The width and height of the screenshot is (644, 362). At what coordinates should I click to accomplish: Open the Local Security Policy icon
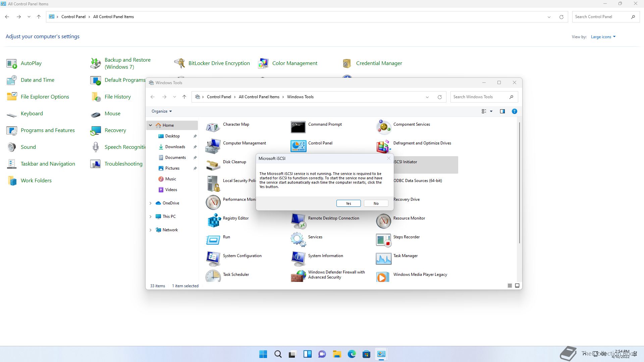[213, 184]
